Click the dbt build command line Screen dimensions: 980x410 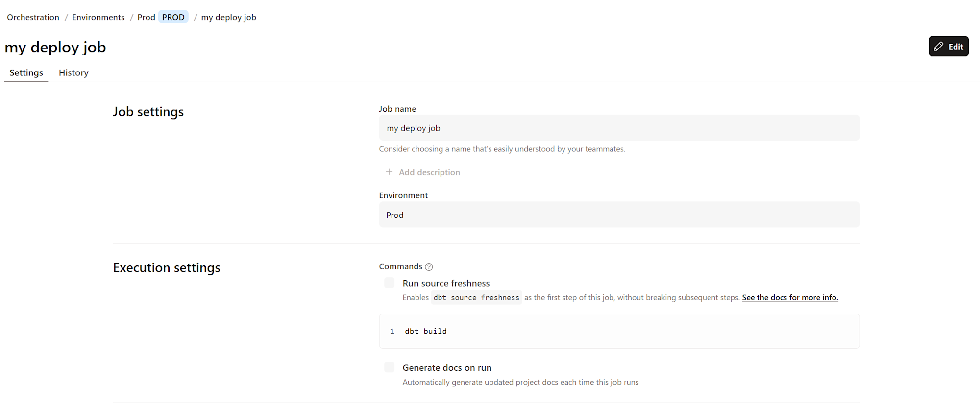coord(426,331)
